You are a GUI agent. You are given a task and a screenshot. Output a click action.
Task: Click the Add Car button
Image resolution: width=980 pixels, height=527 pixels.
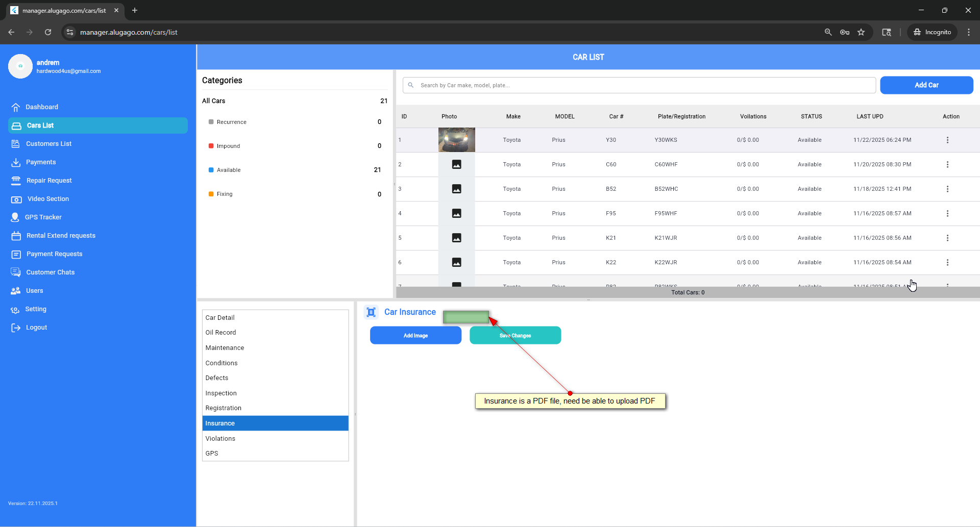(x=926, y=85)
